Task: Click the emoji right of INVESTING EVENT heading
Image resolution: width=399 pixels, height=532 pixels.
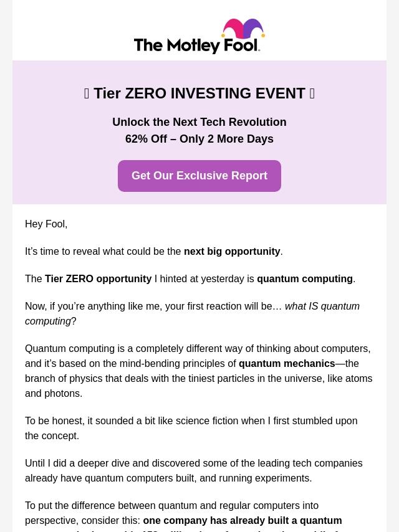Action: (x=312, y=93)
